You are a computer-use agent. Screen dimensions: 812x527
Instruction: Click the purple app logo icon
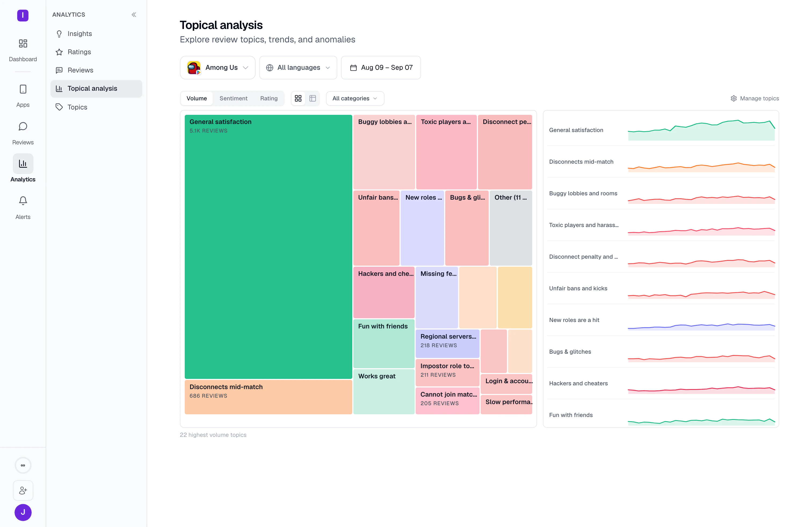coord(23,15)
